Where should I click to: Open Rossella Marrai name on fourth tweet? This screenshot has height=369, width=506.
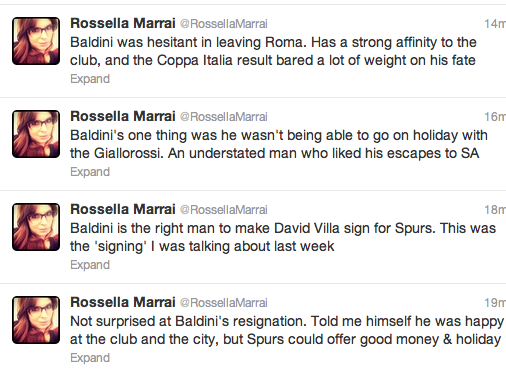point(123,302)
